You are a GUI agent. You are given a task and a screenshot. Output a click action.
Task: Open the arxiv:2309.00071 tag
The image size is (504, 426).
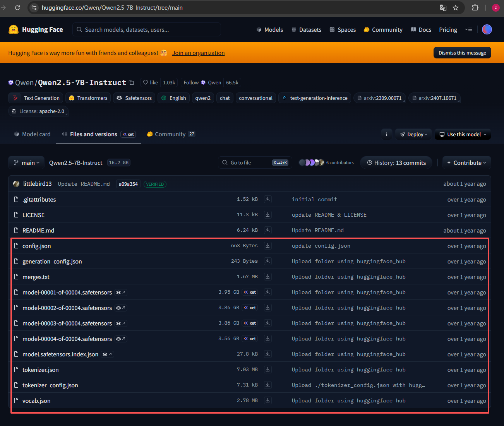[x=380, y=98]
